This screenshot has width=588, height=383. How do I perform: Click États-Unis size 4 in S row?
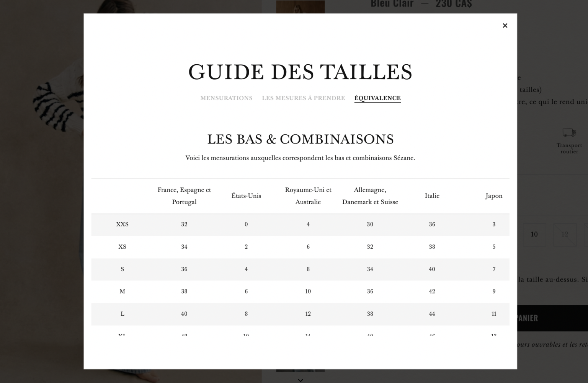pyautogui.click(x=246, y=269)
